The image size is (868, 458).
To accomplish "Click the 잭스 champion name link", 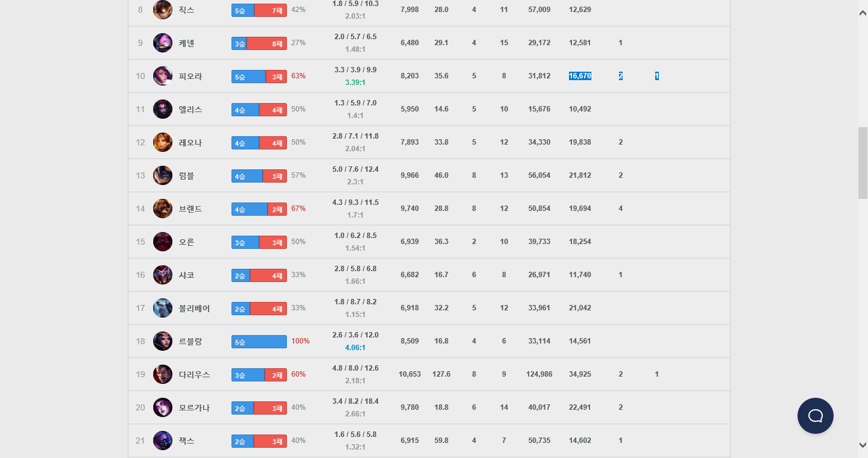I will click(x=187, y=441).
